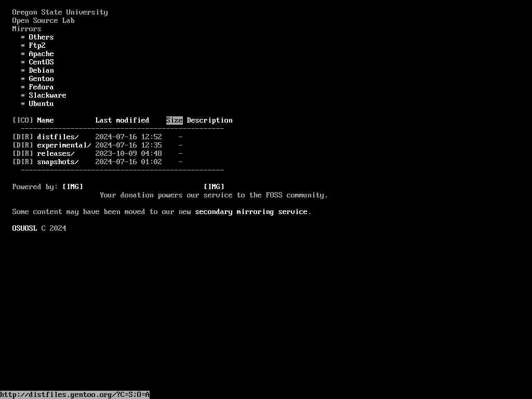Open the experimental/ directory

(64, 145)
